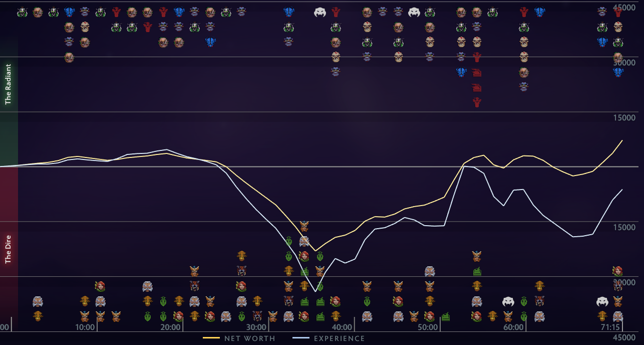This screenshot has height=345, width=644.
Task: Click the 60:00 time marker
Action: coord(513,327)
